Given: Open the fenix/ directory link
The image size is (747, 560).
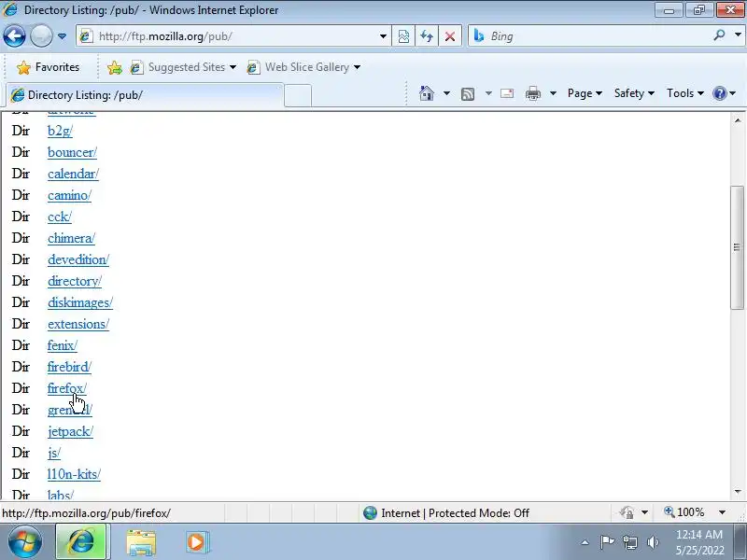Looking at the screenshot, I should [62, 344].
